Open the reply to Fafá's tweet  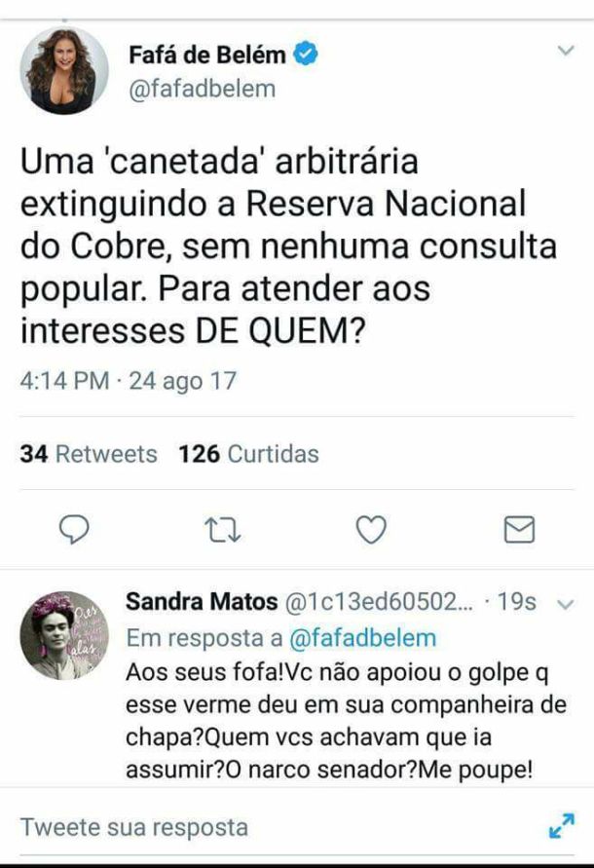point(73,528)
